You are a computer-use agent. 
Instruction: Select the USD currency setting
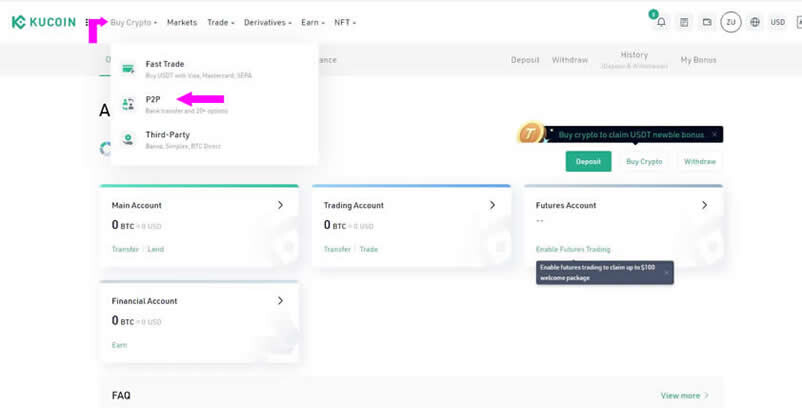(777, 22)
